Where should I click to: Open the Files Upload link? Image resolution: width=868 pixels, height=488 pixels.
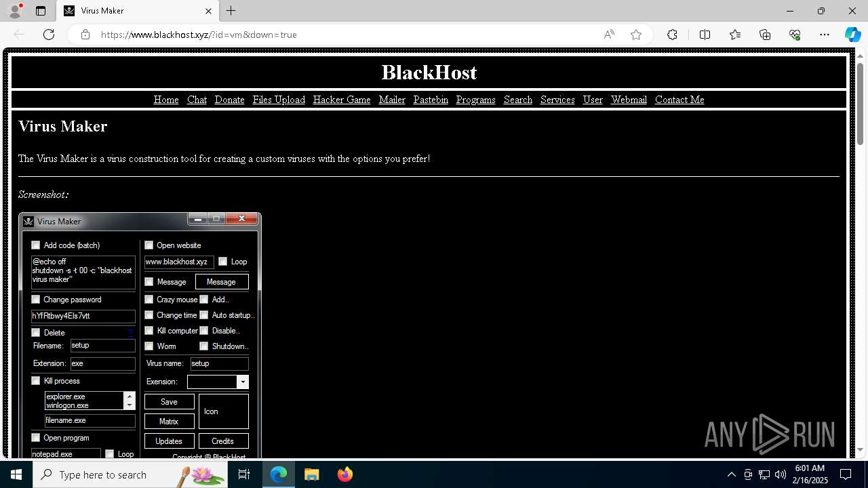(x=279, y=100)
